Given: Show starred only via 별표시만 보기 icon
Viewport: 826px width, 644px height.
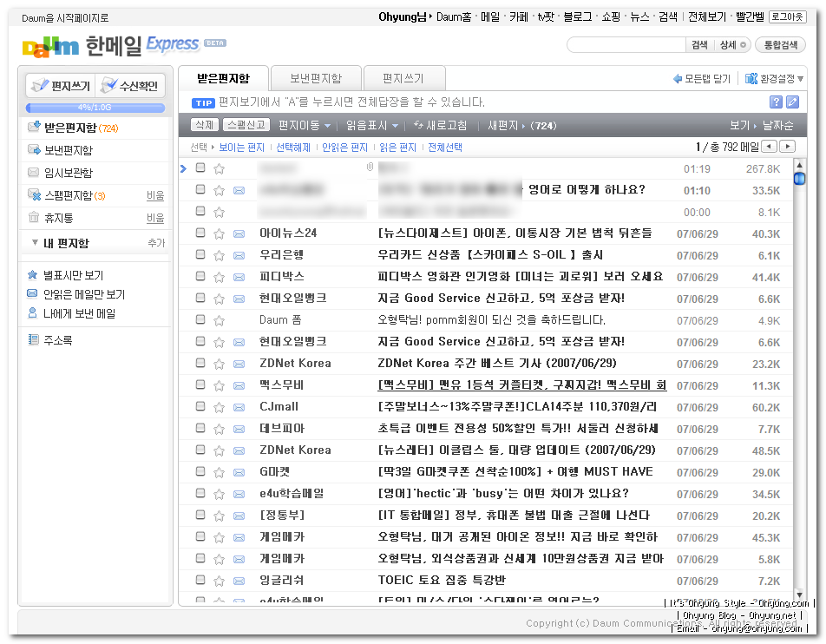Looking at the screenshot, I should tap(33, 274).
